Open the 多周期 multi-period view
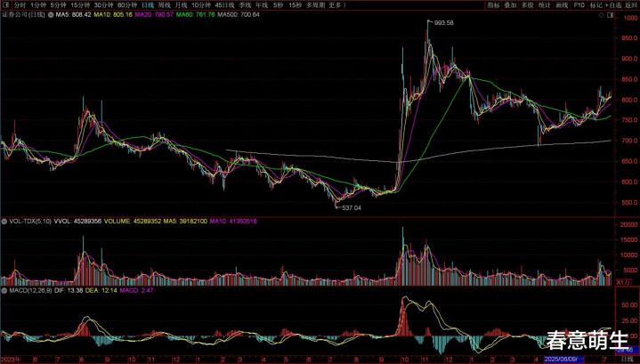This screenshot has width=640, height=364. click(314, 5)
